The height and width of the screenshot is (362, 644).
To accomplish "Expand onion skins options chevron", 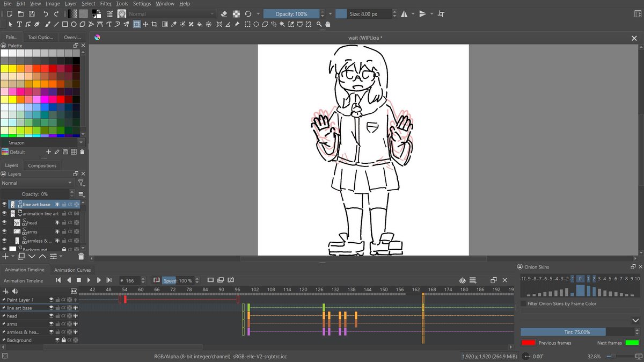I will [635, 320].
